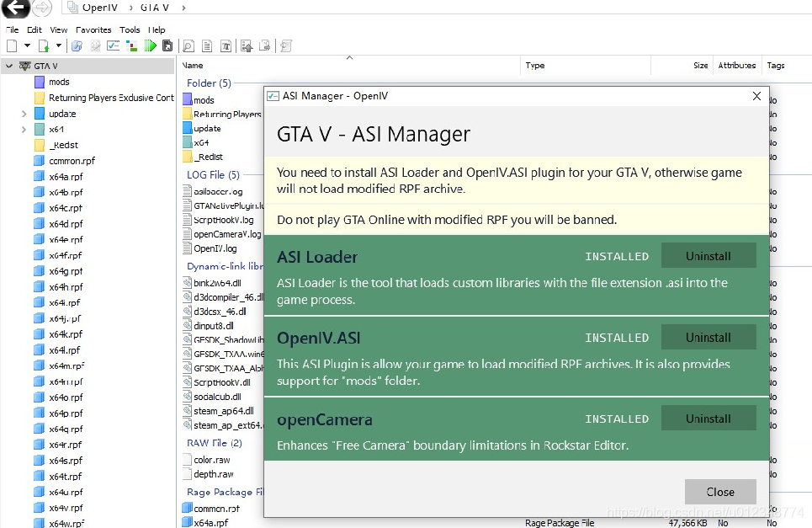Open the Favorites menu
Screen dimensions: 812x528
[x=93, y=30]
